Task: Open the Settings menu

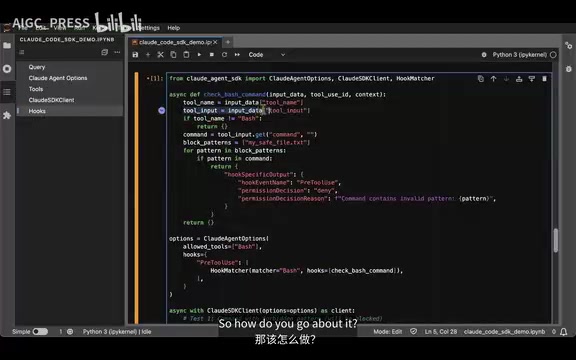Action: (149, 28)
